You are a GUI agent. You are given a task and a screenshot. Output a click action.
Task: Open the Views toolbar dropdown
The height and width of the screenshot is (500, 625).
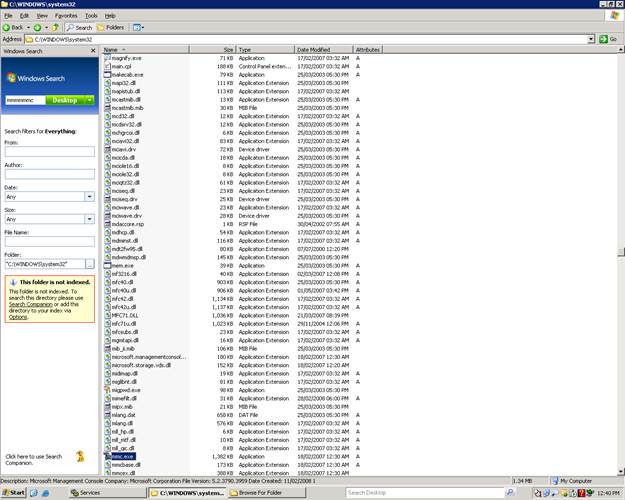click(x=138, y=28)
